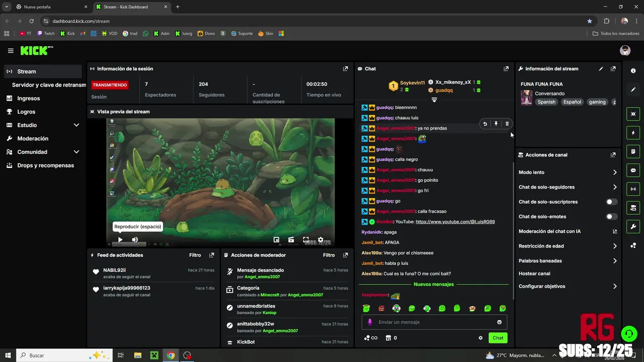Play the stream preview video
This screenshot has width=644, height=362.
coord(120,240)
